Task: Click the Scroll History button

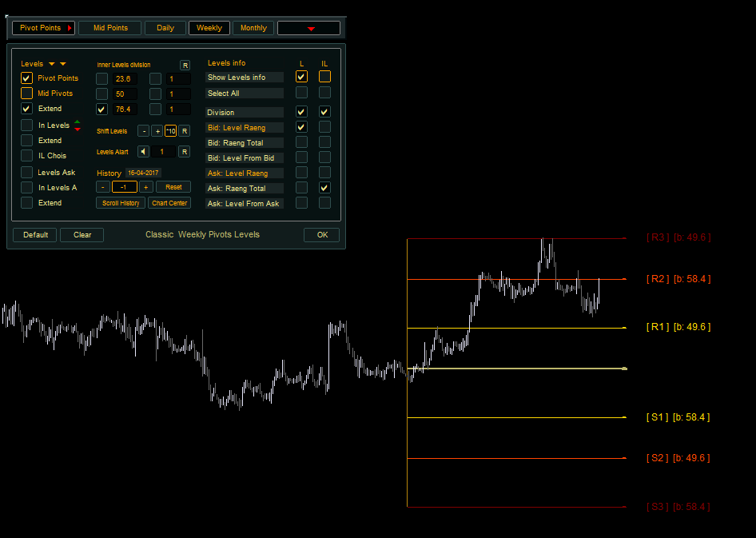Action: [x=121, y=203]
